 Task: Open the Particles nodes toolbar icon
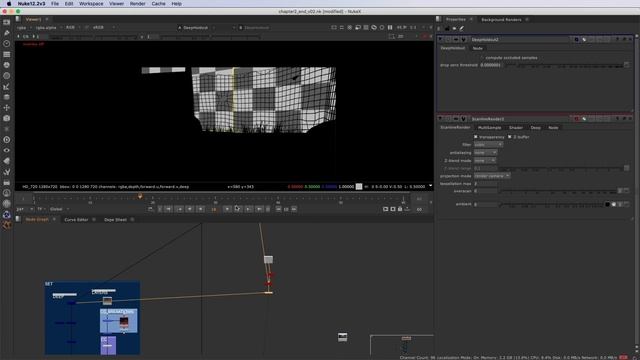pos(7,129)
